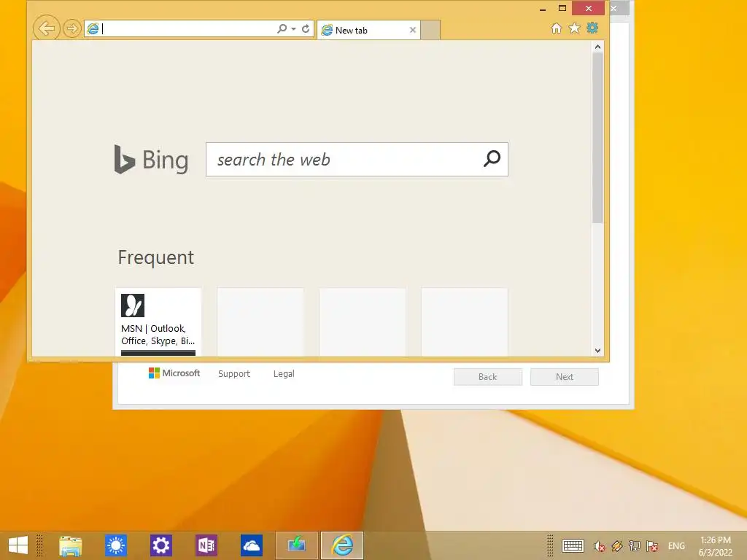Click the Next button in background window
This screenshot has height=560, width=747.
tap(565, 377)
